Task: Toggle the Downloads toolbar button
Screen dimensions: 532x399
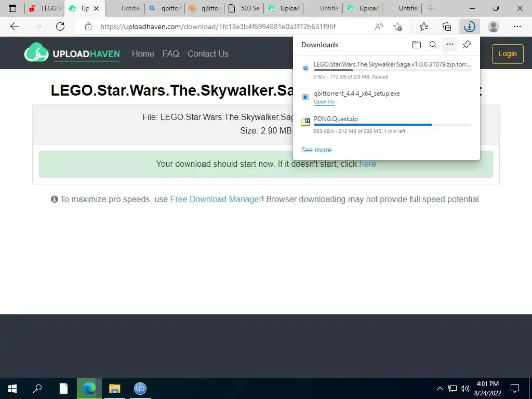Action: pyautogui.click(x=470, y=26)
